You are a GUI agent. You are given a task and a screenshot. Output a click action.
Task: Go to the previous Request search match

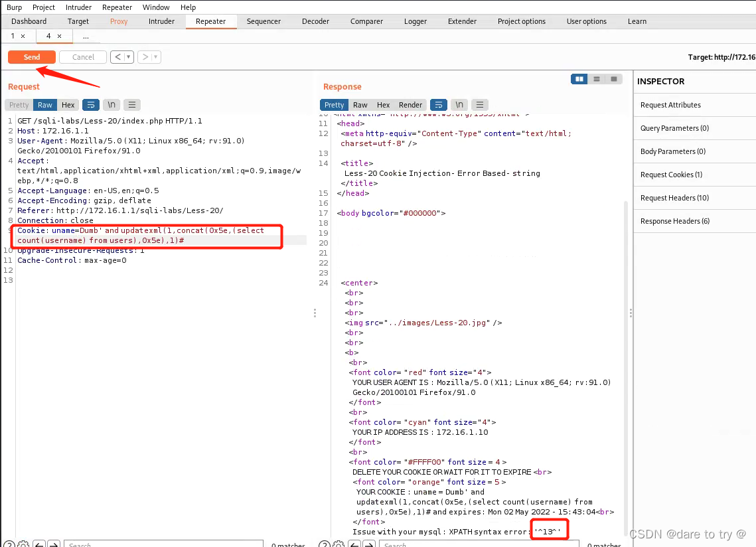point(39,544)
